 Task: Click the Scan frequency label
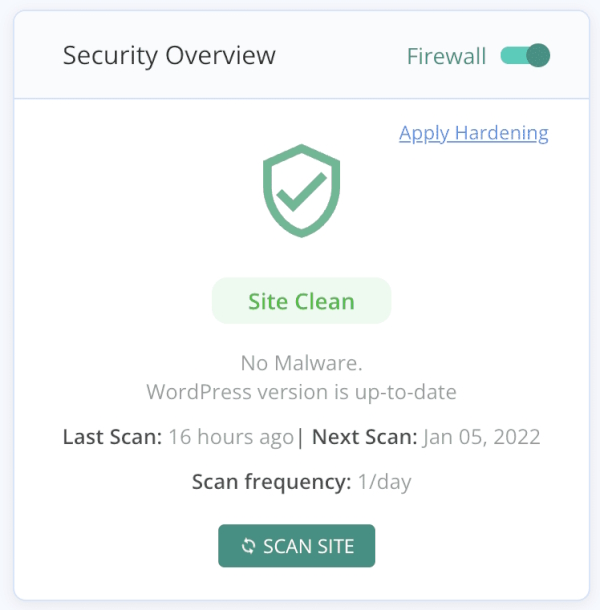[x=271, y=483]
